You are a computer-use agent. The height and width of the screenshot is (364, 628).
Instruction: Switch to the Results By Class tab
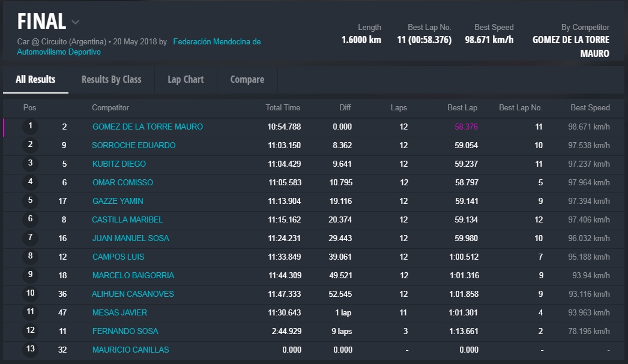(x=111, y=79)
